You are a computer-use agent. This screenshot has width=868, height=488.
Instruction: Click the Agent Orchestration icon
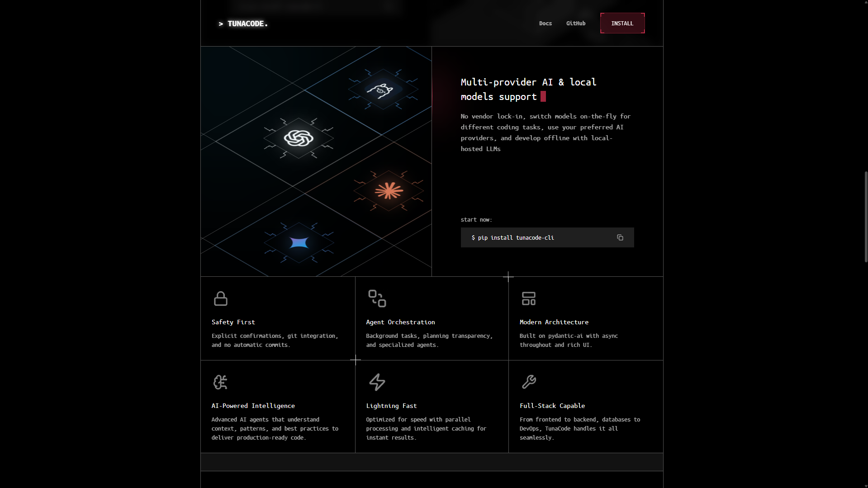point(377,298)
